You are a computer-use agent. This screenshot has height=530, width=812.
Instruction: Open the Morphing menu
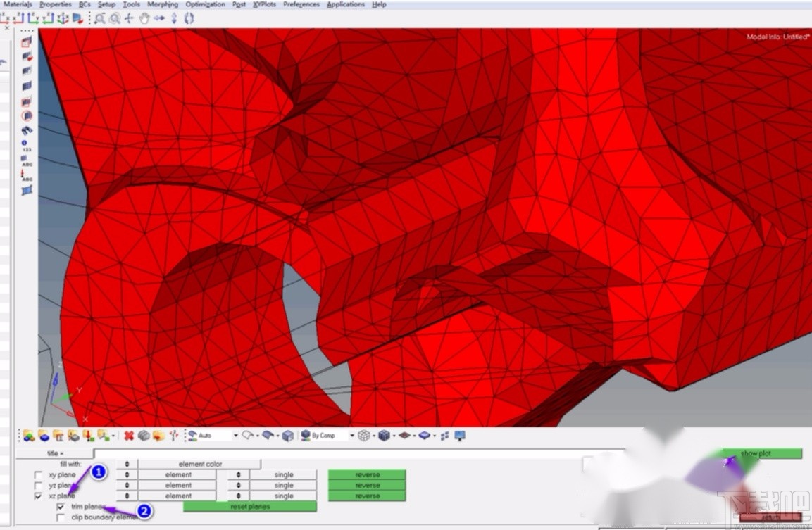point(162,4)
